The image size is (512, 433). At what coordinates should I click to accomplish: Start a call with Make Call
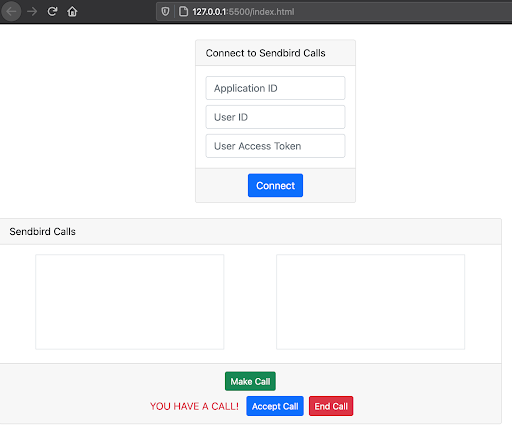tap(250, 381)
